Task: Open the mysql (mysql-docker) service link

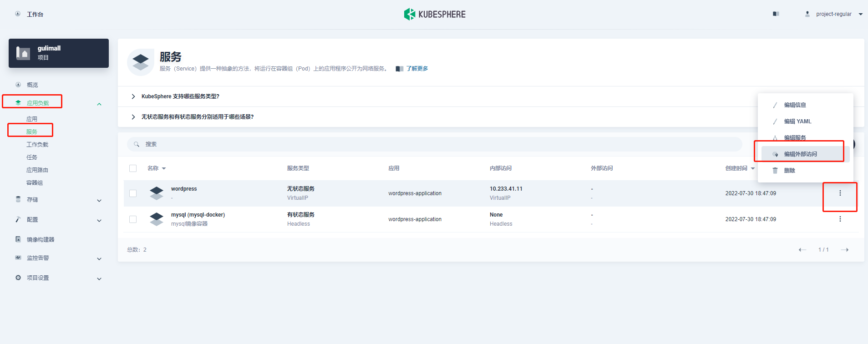Action: (x=198, y=215)
